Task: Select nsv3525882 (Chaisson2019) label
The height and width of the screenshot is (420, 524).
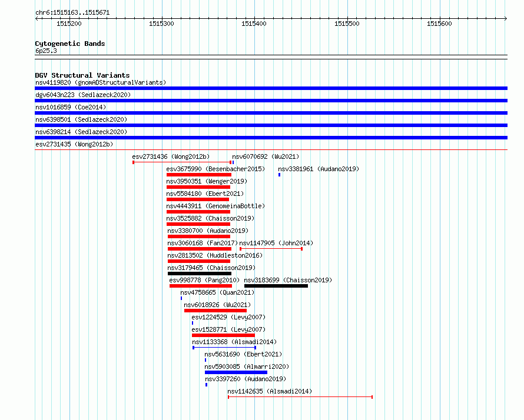Action: click(x=211, y=218)
